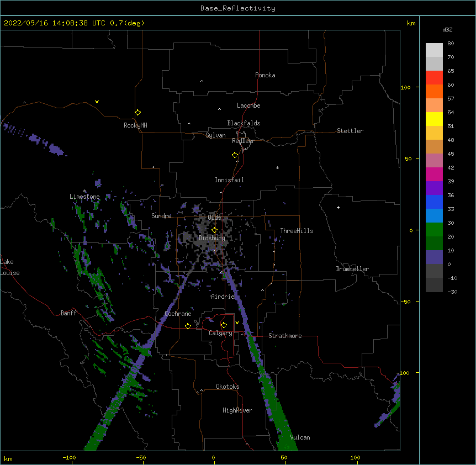Image resolution: width=476 pixels, height=465 pixels.
Task: Click the 0 tick on bottom axis
Action: tap(213, 457)
